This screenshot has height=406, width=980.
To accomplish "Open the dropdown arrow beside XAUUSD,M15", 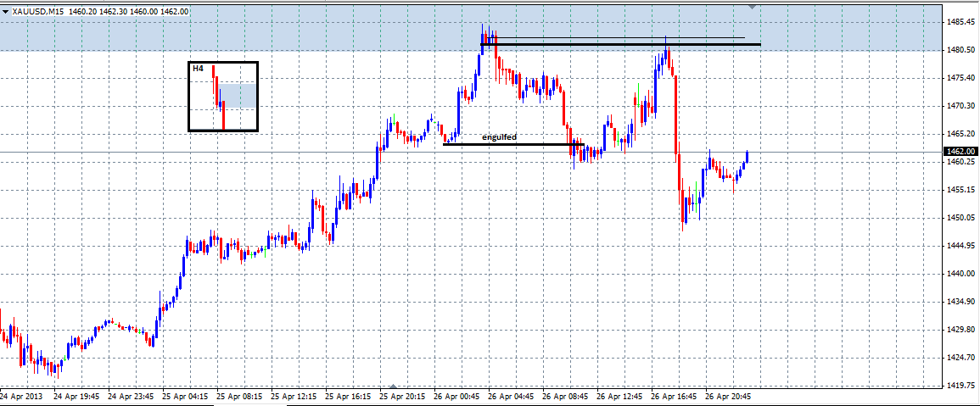I will 6,11.
